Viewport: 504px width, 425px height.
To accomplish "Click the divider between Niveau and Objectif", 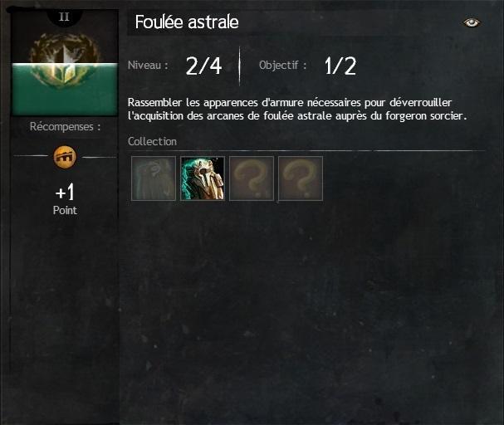I will [239, 66].
